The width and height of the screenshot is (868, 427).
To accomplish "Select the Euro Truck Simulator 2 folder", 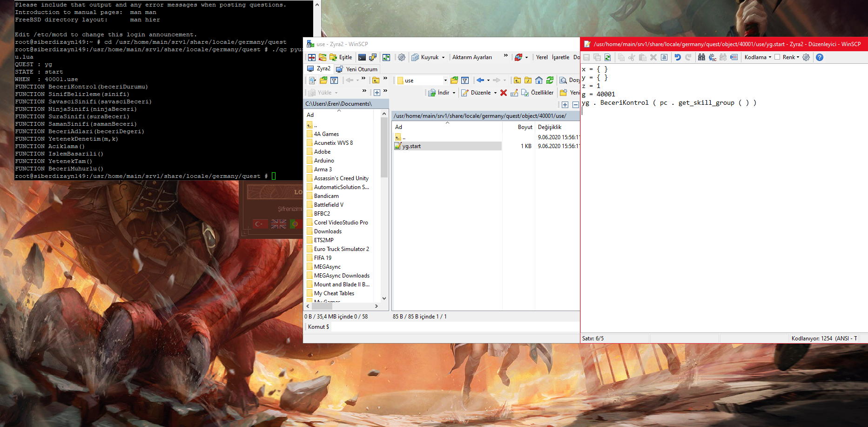I will [341, 249].
